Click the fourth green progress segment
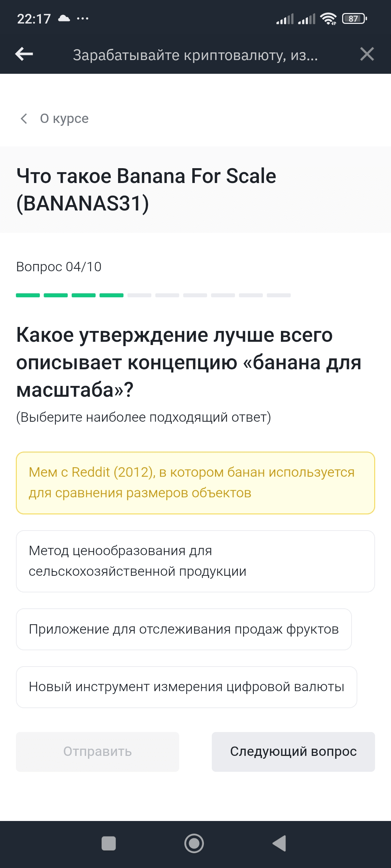This screenshot has width=391, height=868. (x=112, y=295)
